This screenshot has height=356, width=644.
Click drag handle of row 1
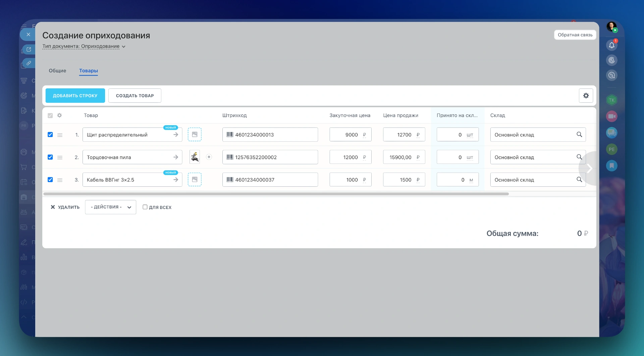[60, 135]
